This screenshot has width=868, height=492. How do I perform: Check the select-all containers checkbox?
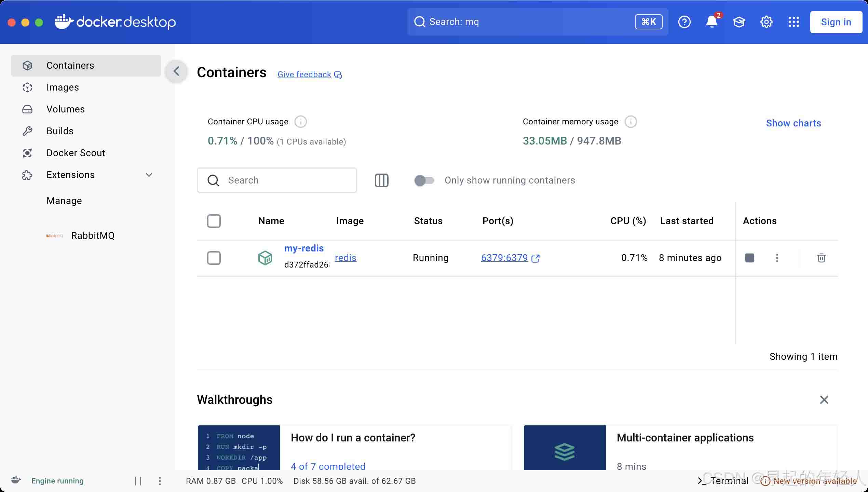pyautogui.click(x=214, y=221)
